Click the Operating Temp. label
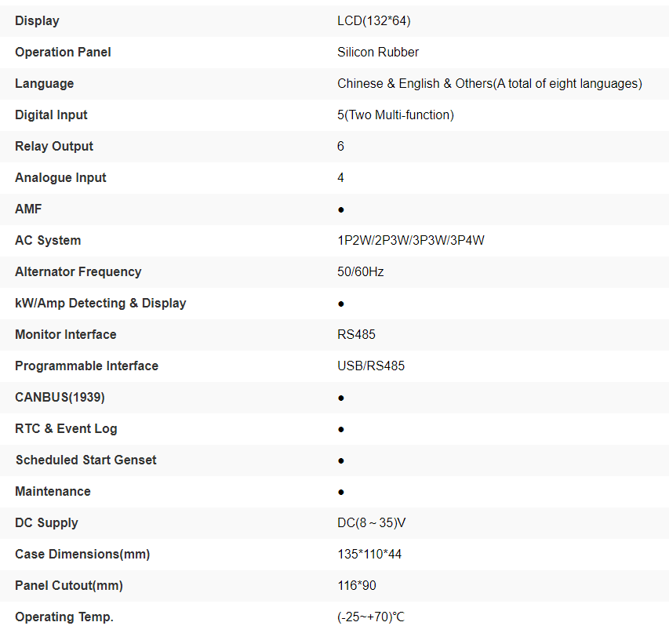The height and width of the screenshot is (644, 669). [64, 617]
